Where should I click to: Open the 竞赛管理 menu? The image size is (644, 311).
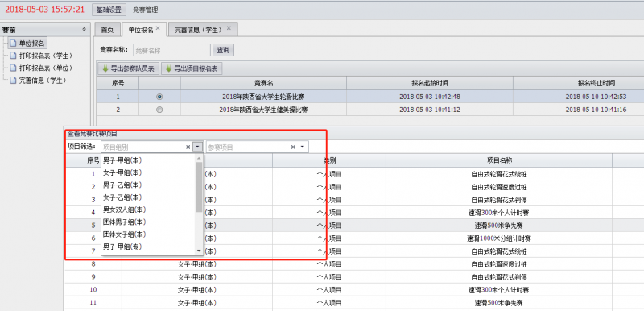click(x=146, y=10)
